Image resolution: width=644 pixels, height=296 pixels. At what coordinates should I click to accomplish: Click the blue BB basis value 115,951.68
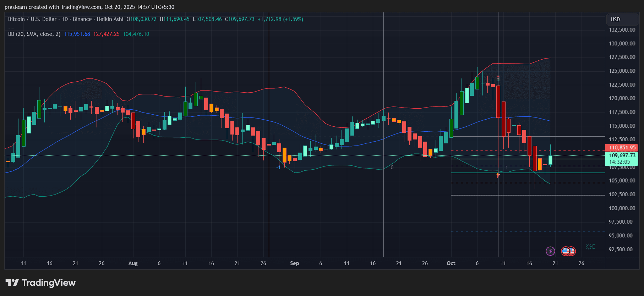coord(77,34)
